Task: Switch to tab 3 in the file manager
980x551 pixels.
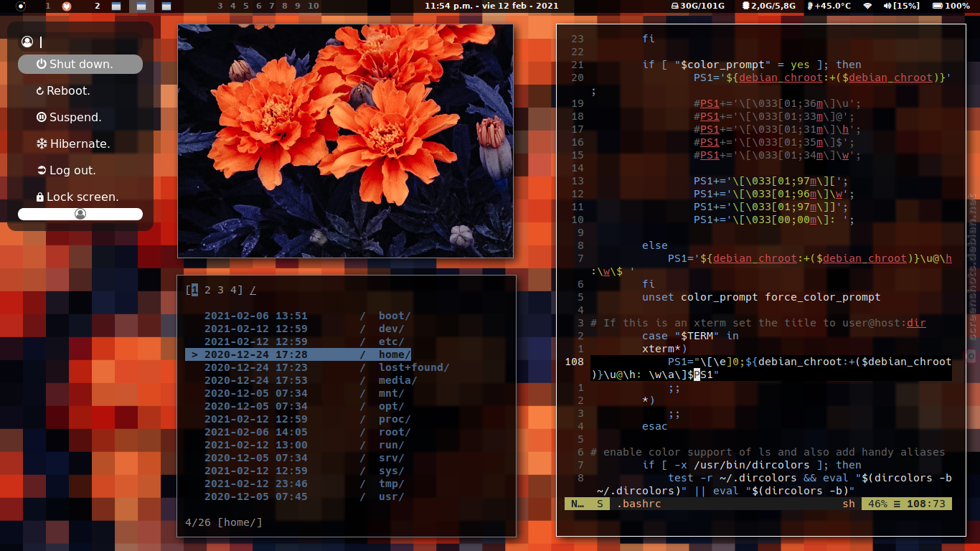Action: (x=220, y=290)
